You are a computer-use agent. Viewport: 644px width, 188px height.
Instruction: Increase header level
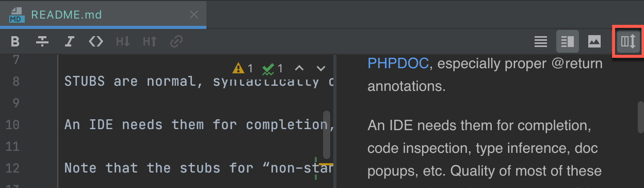[150, 41]
